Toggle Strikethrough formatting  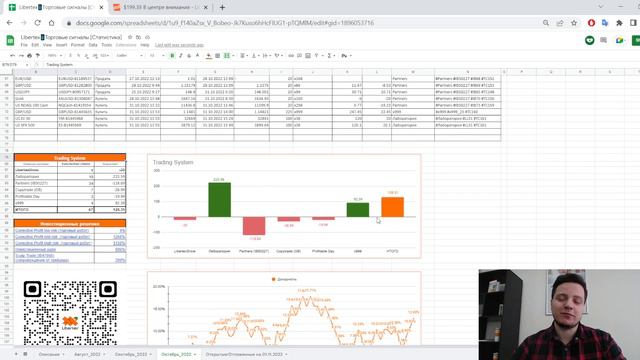(189, 56)
